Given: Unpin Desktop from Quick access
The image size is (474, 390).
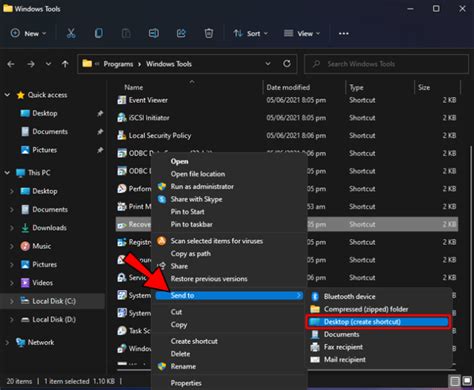Looking at the screenshot, I should (100, 113).
